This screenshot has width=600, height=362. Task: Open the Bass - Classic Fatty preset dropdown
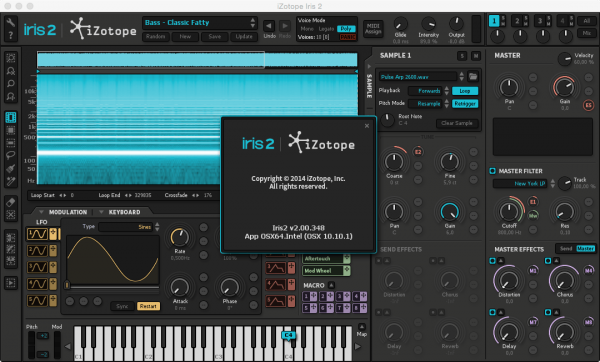200,23
